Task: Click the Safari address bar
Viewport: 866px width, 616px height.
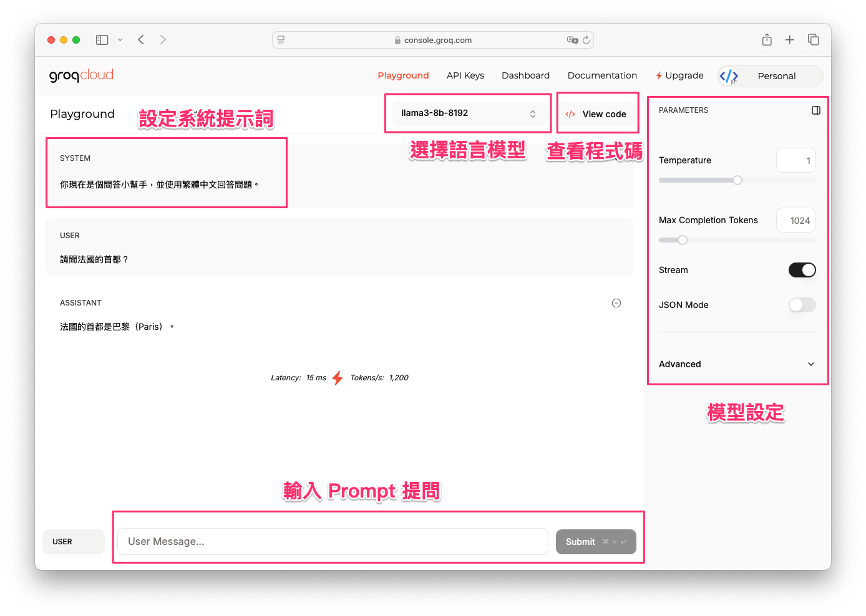Action: (432, 40)
